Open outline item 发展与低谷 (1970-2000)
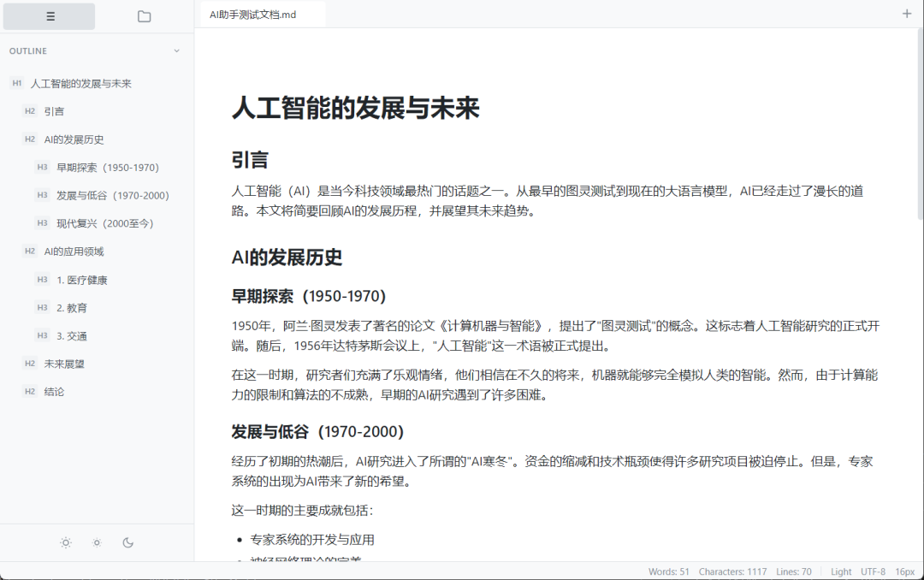 point(113,195)
